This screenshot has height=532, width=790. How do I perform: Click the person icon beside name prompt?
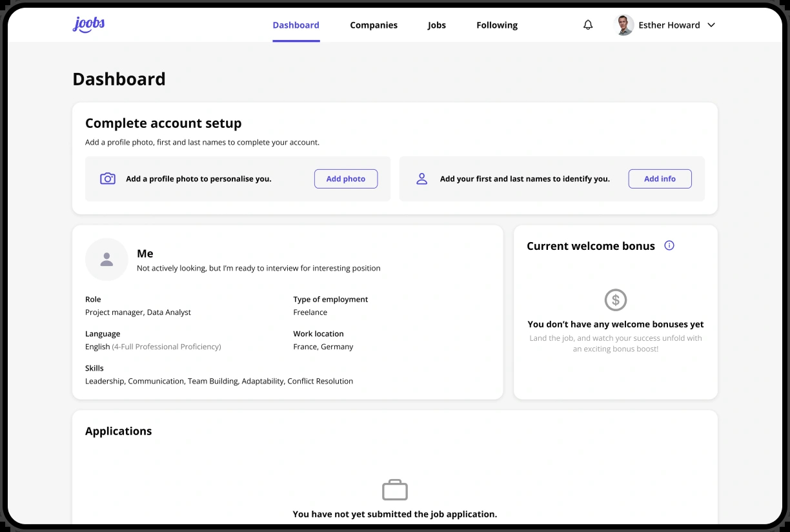pos(421,179)
